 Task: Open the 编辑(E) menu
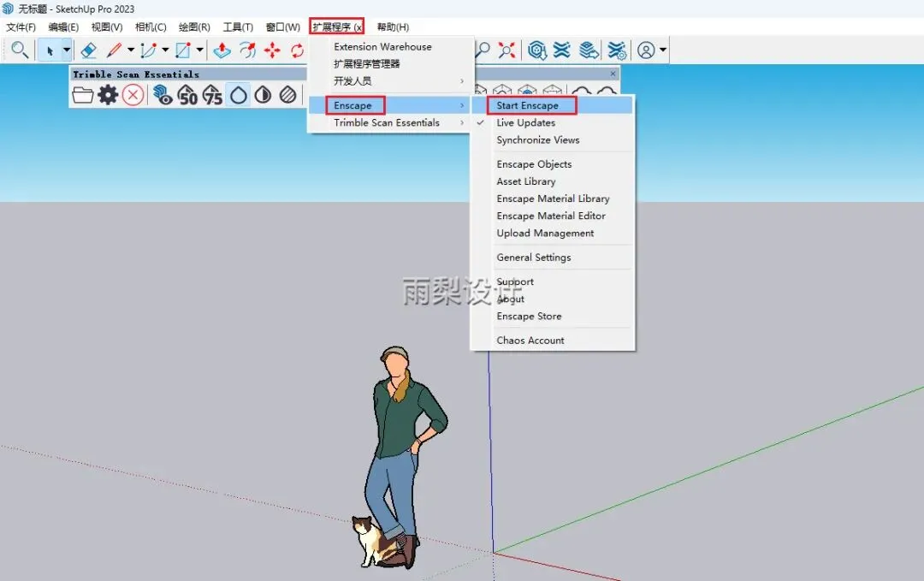63,27
